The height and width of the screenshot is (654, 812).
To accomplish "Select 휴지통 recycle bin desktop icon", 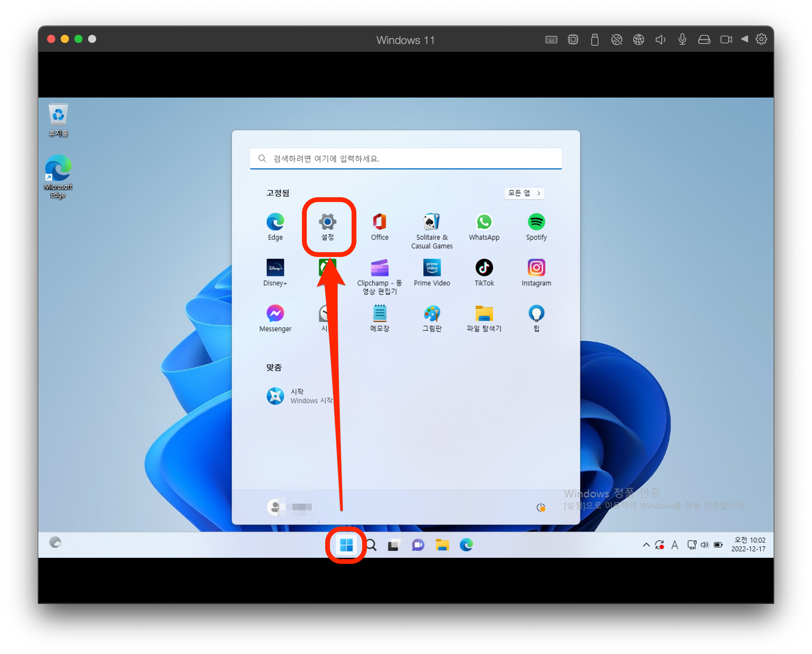I will [58, 120].
